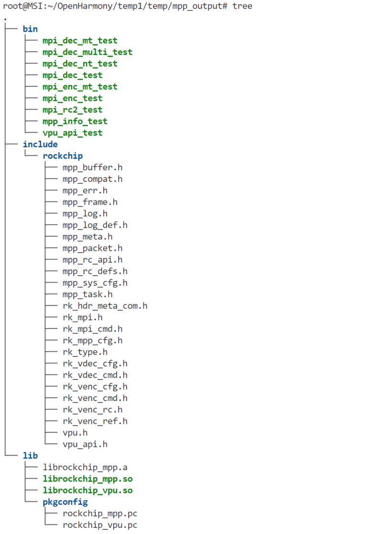The width and height of the screenshot is (392, 534).
Task: Click the rockchip folder under include
Action: (63, 156)
